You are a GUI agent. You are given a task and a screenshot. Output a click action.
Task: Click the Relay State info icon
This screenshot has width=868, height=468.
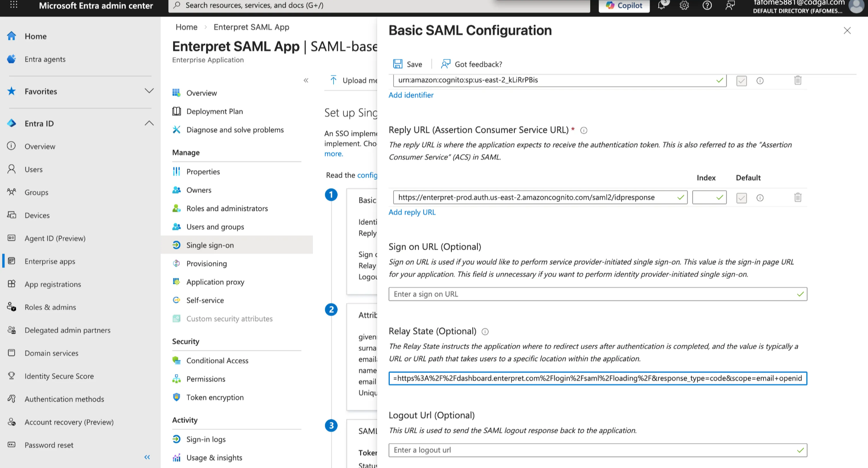(485, 332)
